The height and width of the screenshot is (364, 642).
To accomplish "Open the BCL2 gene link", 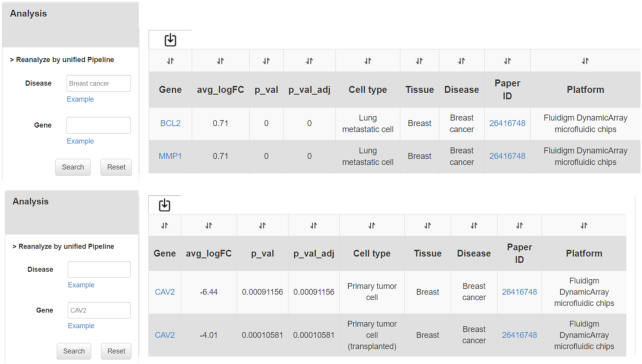I will (170, 123).
